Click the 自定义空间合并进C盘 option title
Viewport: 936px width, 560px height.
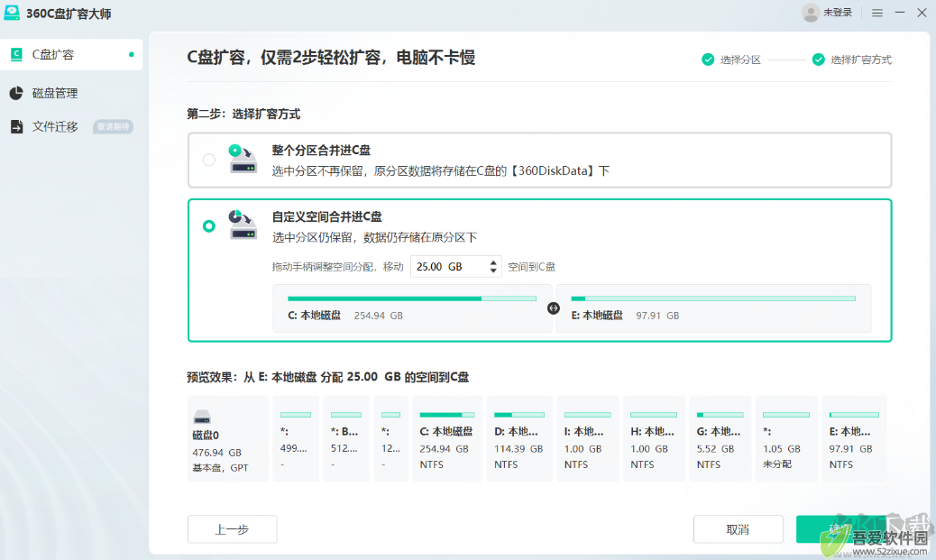(x=326, y=216)
